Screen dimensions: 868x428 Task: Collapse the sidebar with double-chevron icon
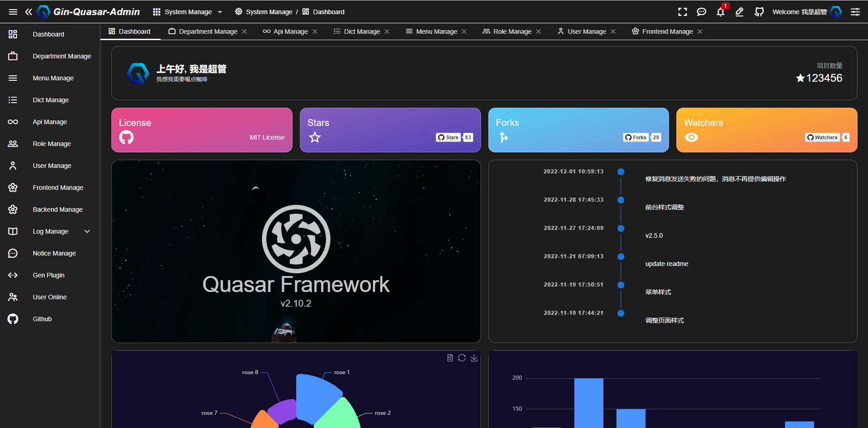pyautogui.click(x=29, y=12)
